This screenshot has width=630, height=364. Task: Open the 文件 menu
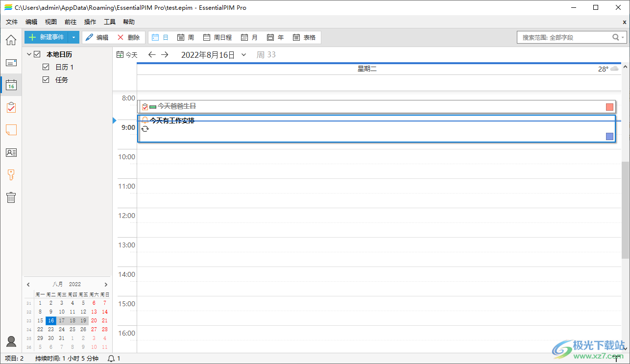click(x=12, y=22)
